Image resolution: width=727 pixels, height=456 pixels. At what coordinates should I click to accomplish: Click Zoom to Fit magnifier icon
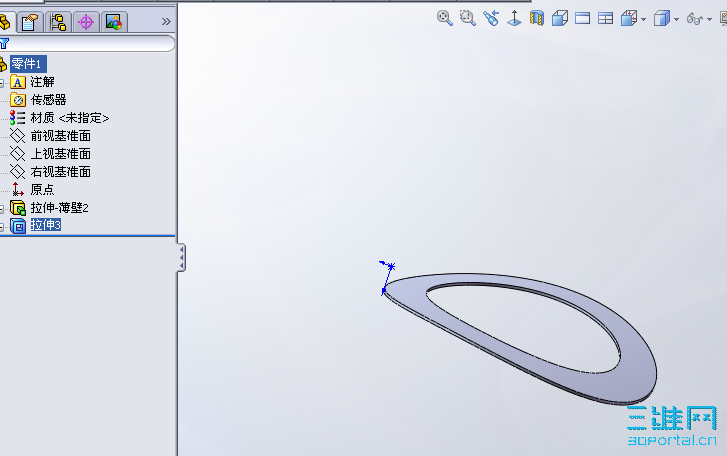pos(445,18)
